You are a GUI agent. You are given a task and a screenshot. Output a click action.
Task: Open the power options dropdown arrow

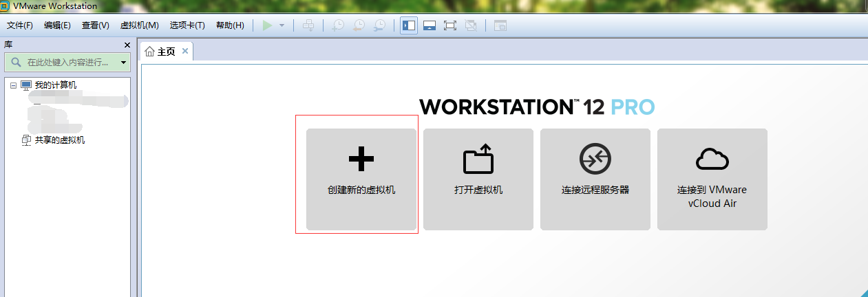pyautogui.click(x=282, y=25)
